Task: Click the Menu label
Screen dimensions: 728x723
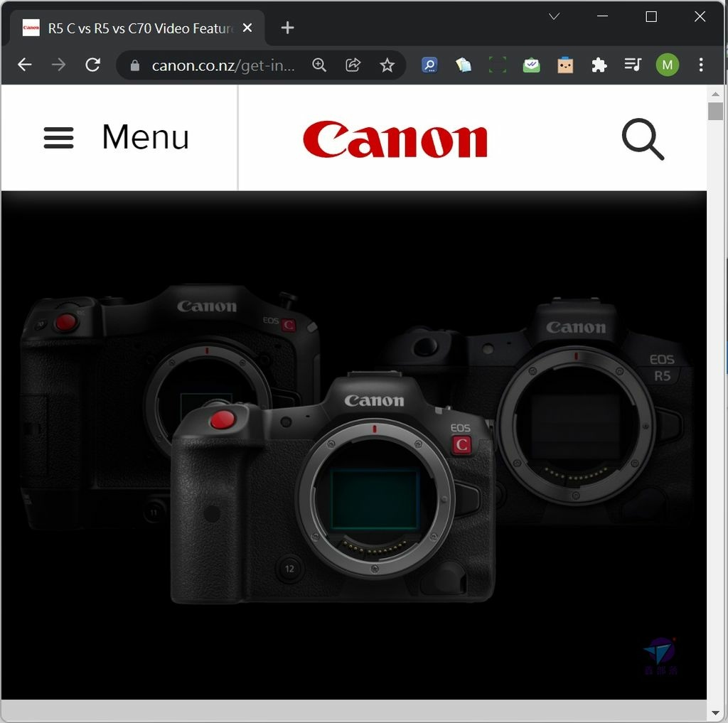Action: click(x=145, y=137)
